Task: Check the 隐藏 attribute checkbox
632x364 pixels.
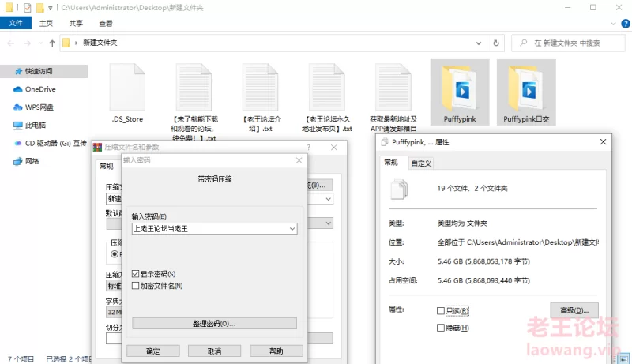Action: [x=441, y=327]
